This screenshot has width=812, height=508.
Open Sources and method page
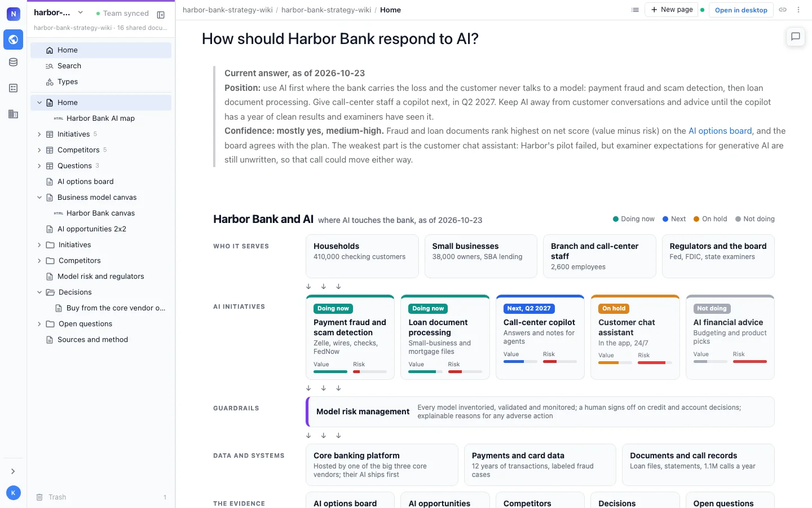101,340
